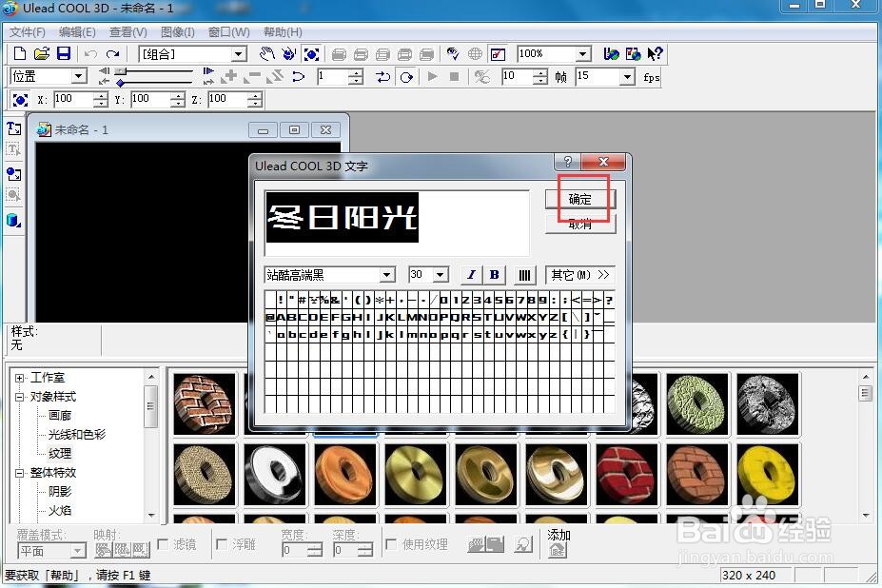Open the 位置 property dropdown
Screen dimensions: 882x588
[79, 76]
